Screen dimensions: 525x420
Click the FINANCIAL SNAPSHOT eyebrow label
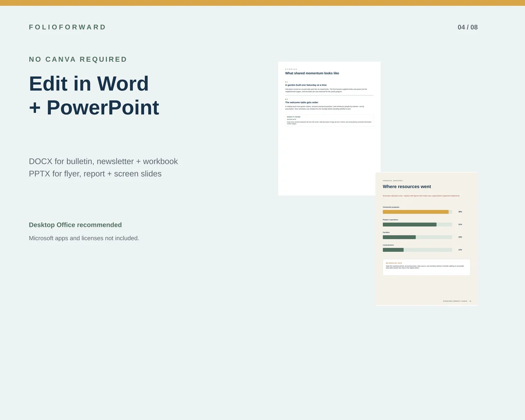(393, 181)
